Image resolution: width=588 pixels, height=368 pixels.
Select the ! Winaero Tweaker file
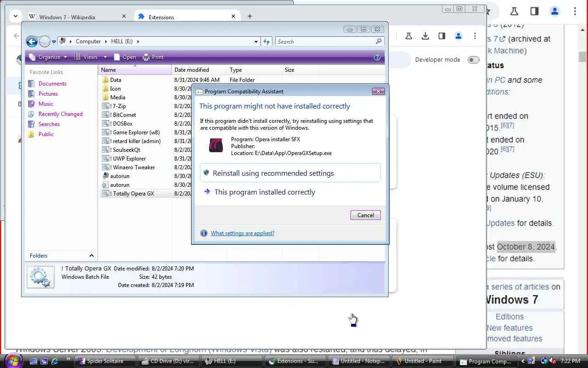click(x=129, y=167)
